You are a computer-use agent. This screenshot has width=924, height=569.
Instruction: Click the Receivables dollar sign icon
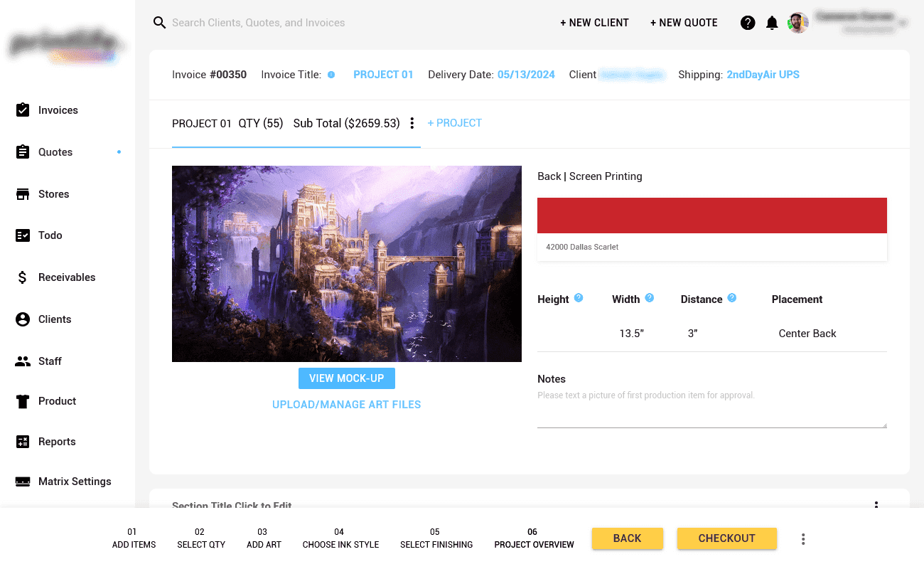click(x=23, y=277)
